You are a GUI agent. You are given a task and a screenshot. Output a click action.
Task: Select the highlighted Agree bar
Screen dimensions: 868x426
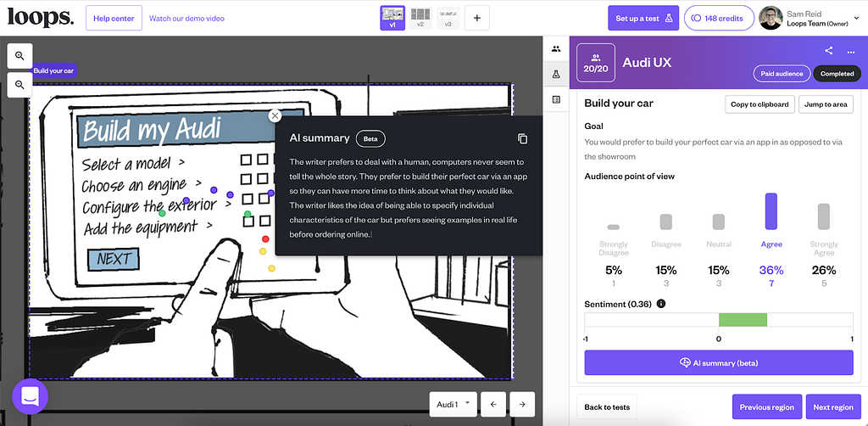click(771, 211)
